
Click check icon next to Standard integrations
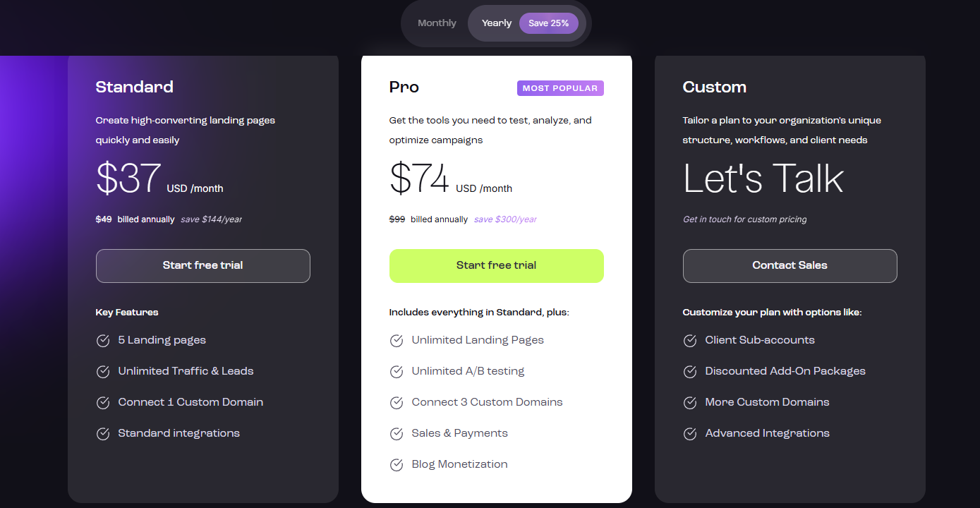click(x=103, y=434)
